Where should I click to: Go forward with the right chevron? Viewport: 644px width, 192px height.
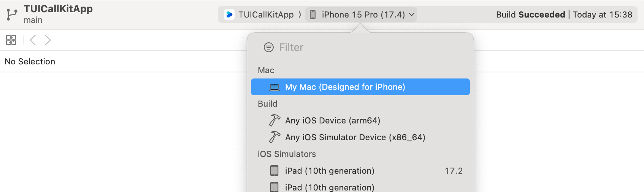(x=48, y=40)
